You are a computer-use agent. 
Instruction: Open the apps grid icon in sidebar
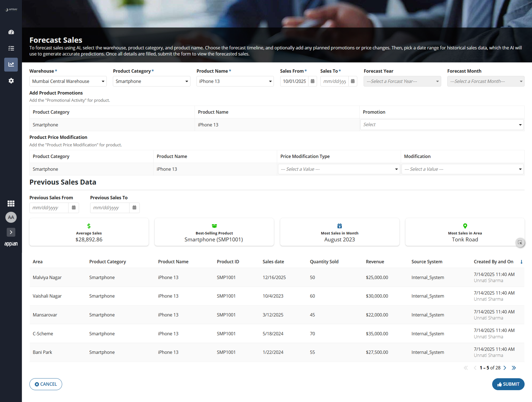[x=11, y=203]
